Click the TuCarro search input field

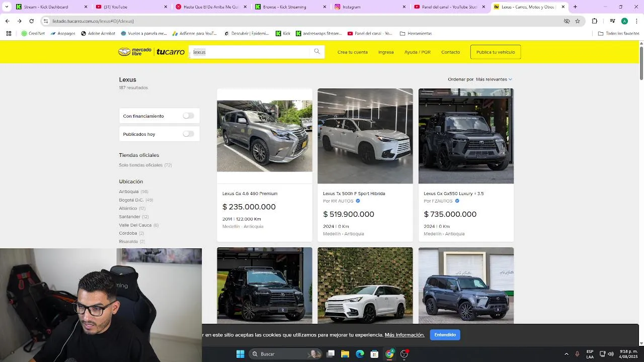(250, 52)
